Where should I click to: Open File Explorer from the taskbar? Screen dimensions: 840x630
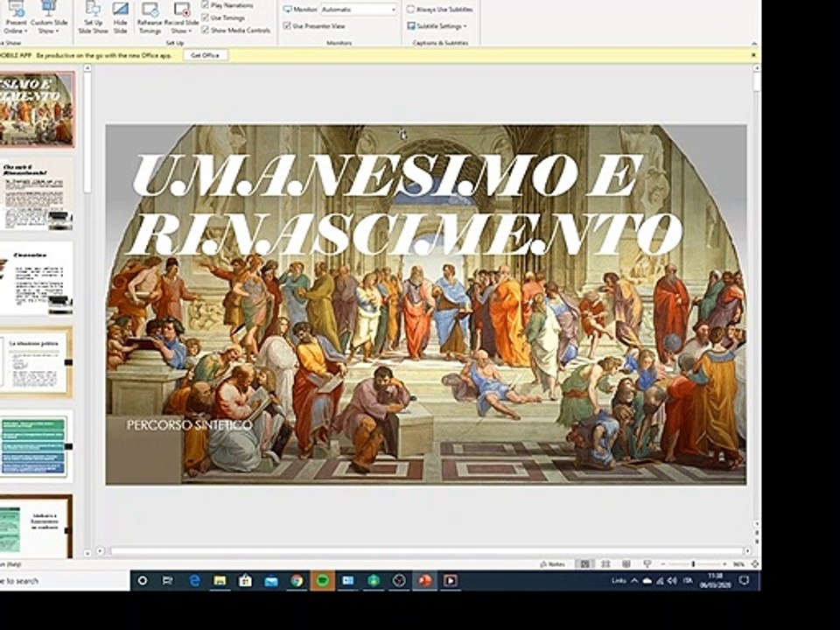(220, 581)
